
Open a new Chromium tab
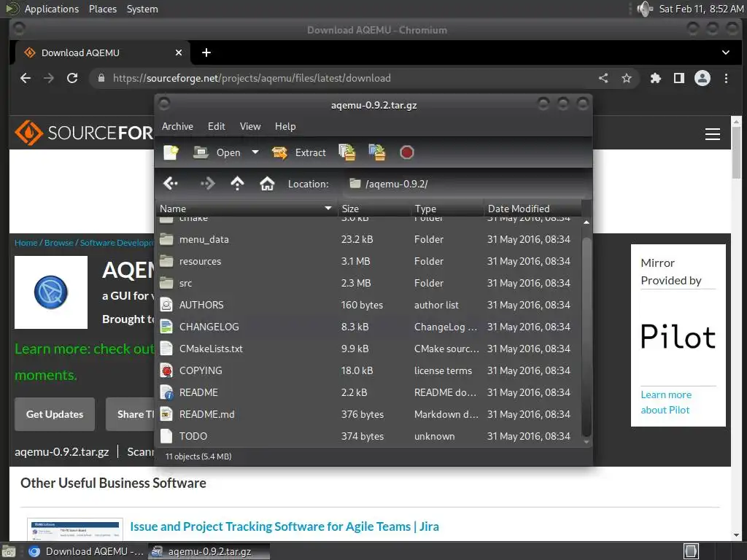(206, 52)
